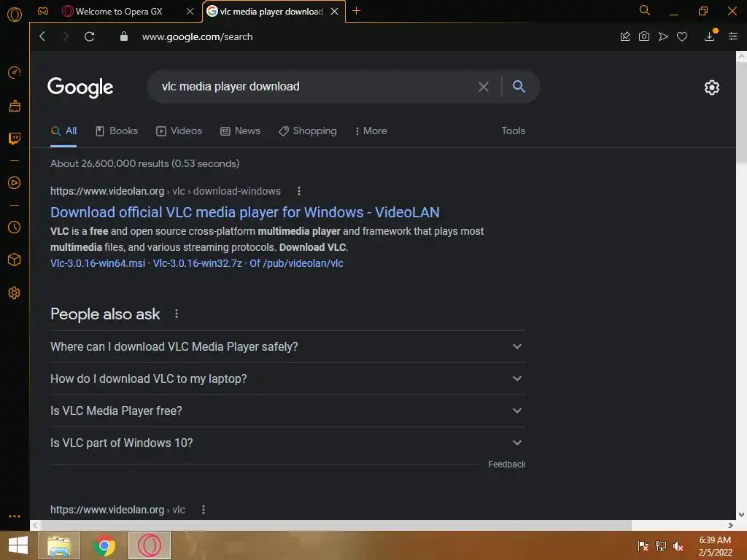Take a snapshot with camera icon
The image size is (747, 560).
(x=644, y=36)
